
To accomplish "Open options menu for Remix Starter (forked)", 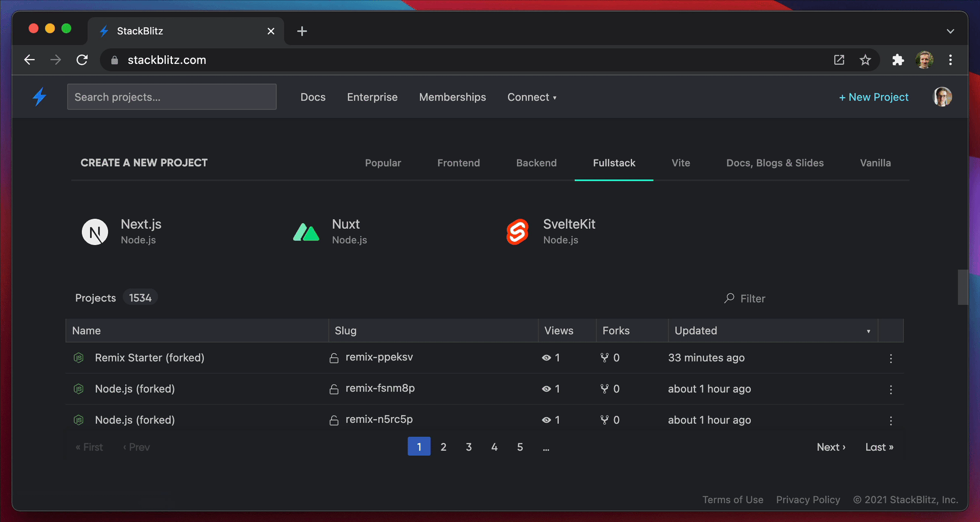I will 891,358.
